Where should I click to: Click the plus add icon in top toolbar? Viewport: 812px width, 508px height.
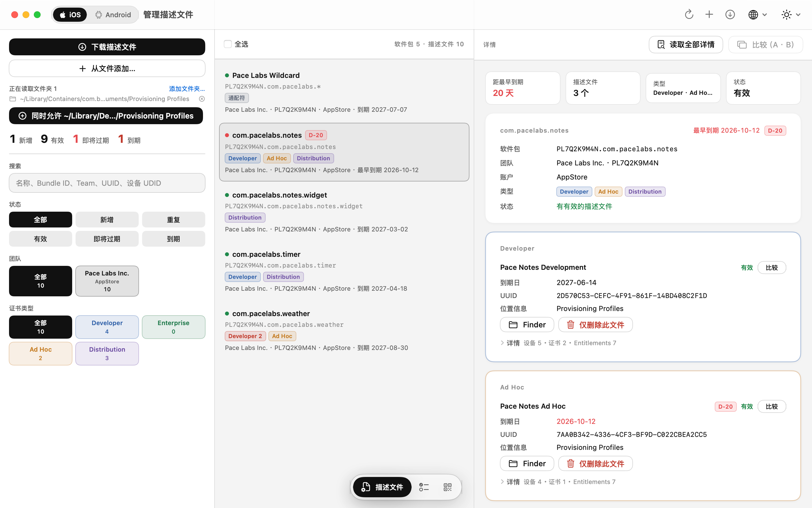(x=709, y=14)
